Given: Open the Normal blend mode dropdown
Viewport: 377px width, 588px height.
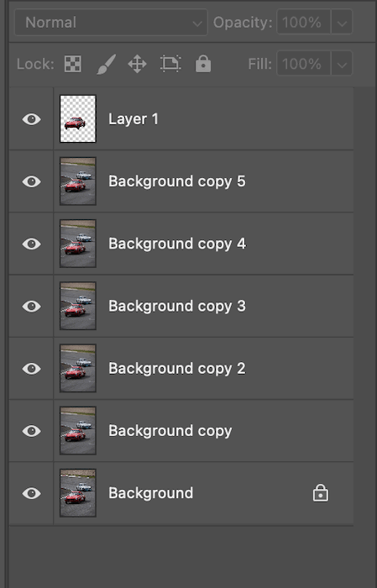Looking at the screenshot, I should coord(111,23).
